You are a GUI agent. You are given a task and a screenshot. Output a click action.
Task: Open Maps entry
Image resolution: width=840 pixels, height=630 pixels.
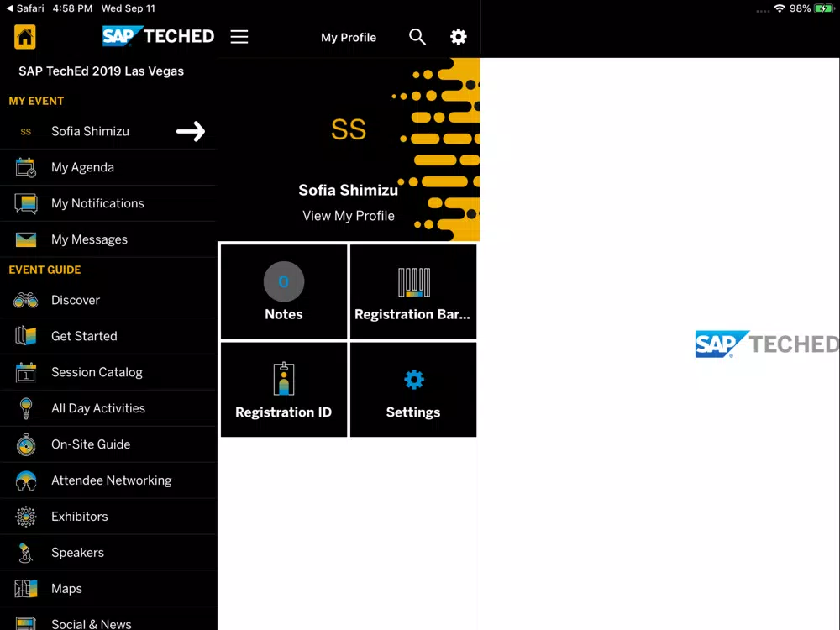(x=108, y=589)
